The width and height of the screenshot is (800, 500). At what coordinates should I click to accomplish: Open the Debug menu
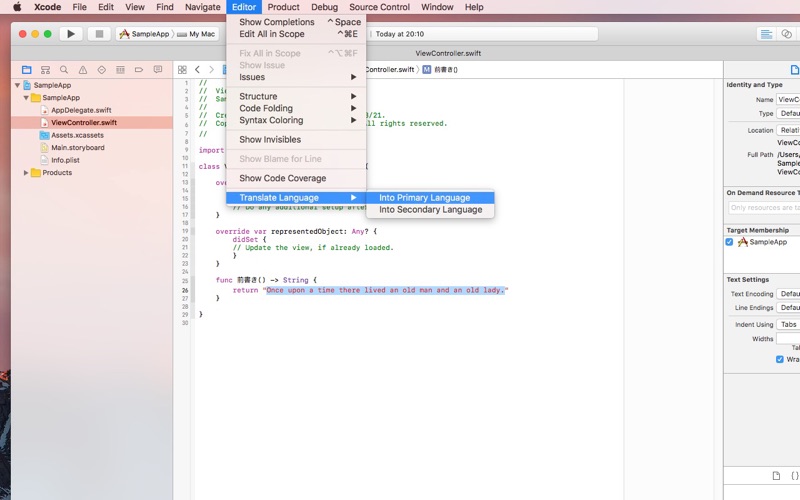(x=324, y=7)
